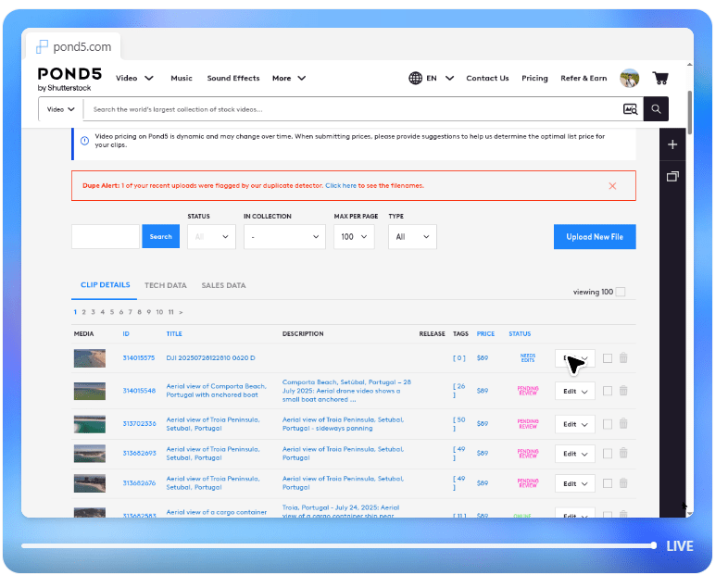Delete clip 314015548 with trash icon
Viewport: 728px width, 575px height.
(623, 391)
